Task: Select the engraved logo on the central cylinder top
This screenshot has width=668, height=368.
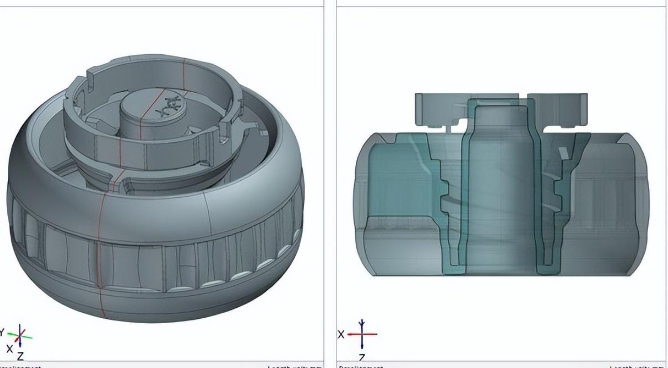Action: pos(170,106)
